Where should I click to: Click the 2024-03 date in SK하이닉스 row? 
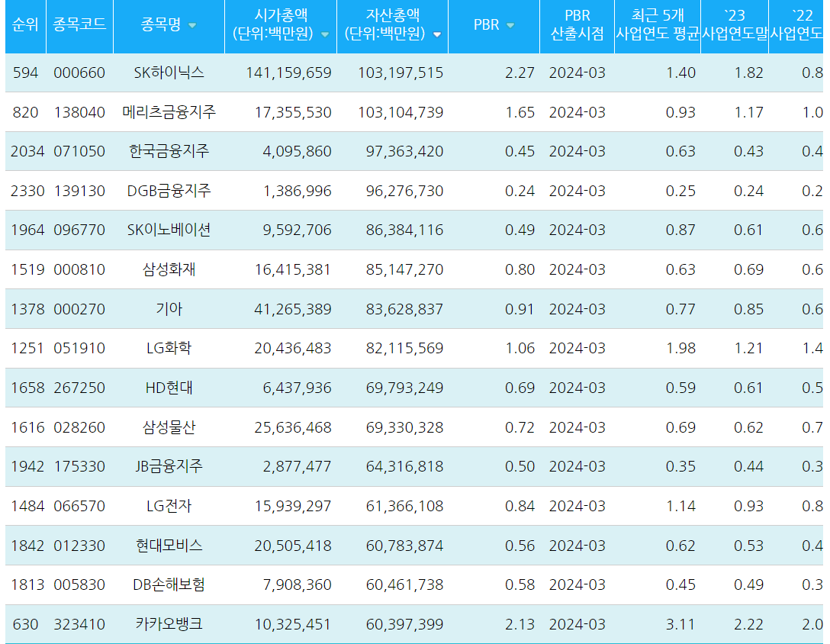577,72
